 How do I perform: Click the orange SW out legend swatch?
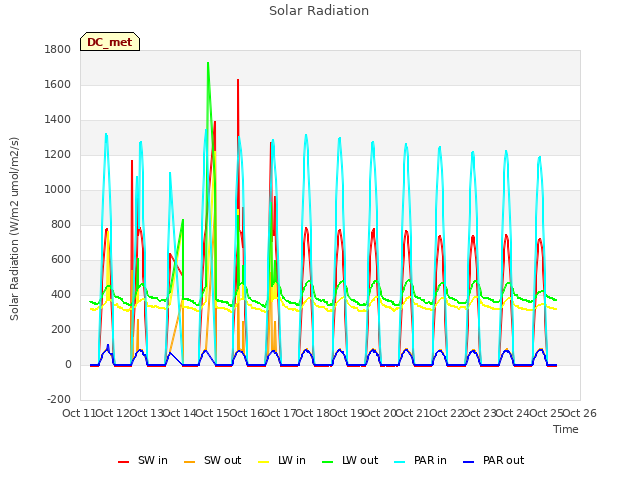pos(189,462)
